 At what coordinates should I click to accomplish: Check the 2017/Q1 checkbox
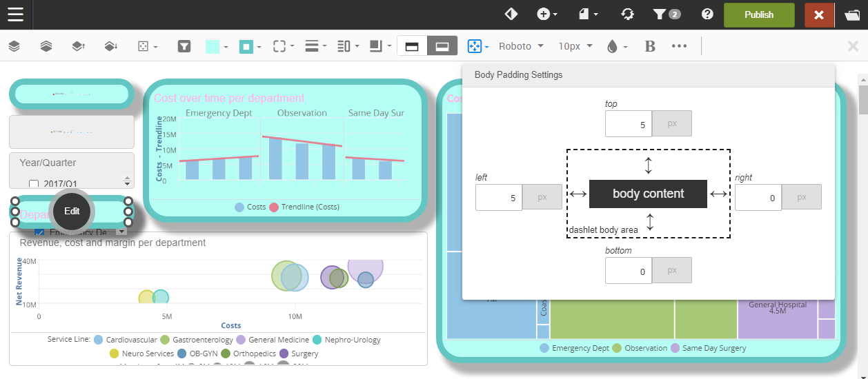(x=34, y=184)
